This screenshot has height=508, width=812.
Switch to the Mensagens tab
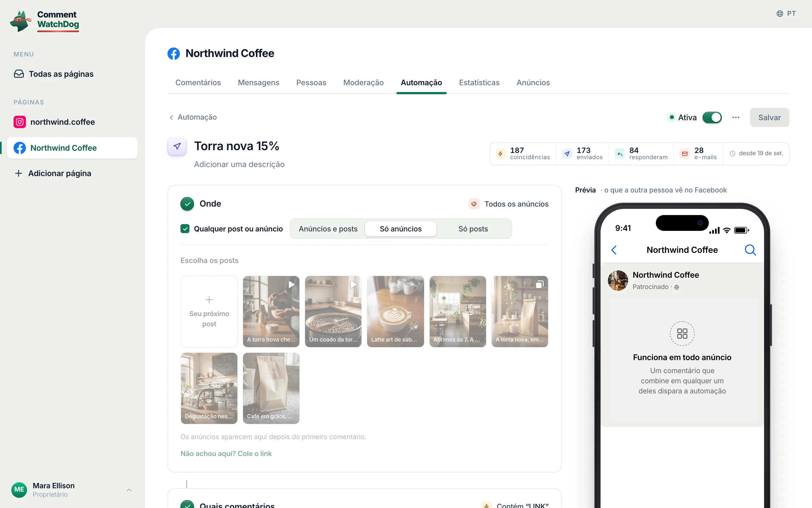[258, 83]
